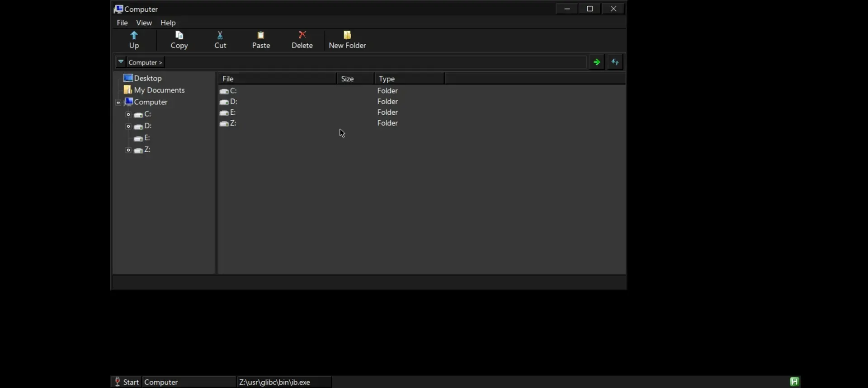The width and height of the screenshot is (868, 388).
Task: Sort by the Size column header
Action: click(355, 79)
